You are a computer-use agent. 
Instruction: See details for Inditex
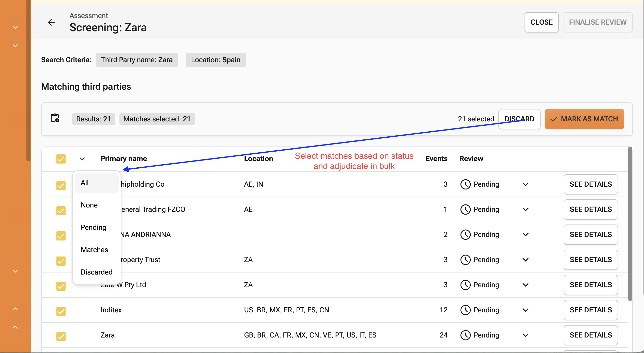[591, 310]
